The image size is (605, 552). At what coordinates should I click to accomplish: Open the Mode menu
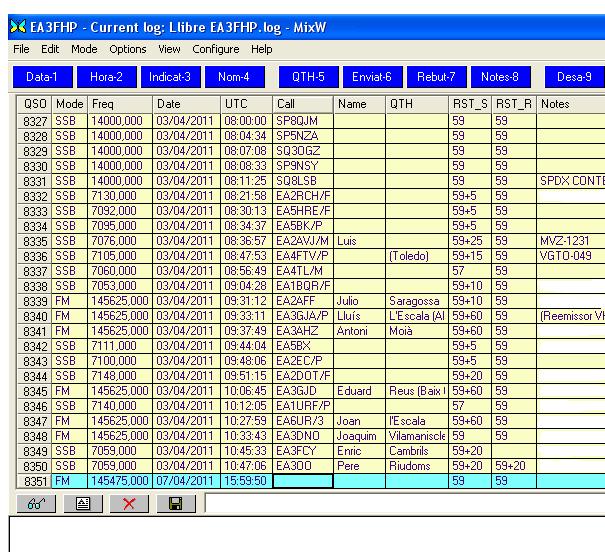[x=84, y=49]
